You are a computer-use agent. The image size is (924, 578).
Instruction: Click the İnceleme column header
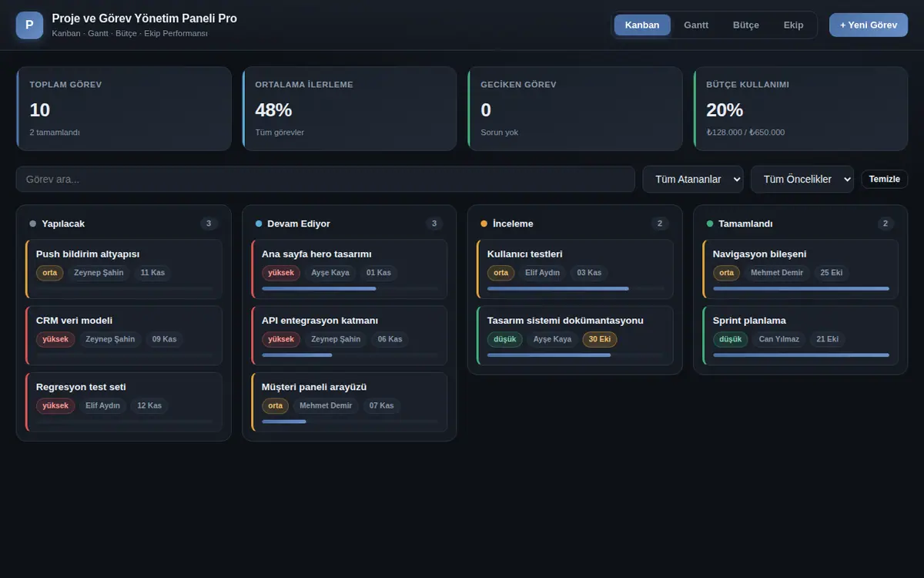click(575, 223)
